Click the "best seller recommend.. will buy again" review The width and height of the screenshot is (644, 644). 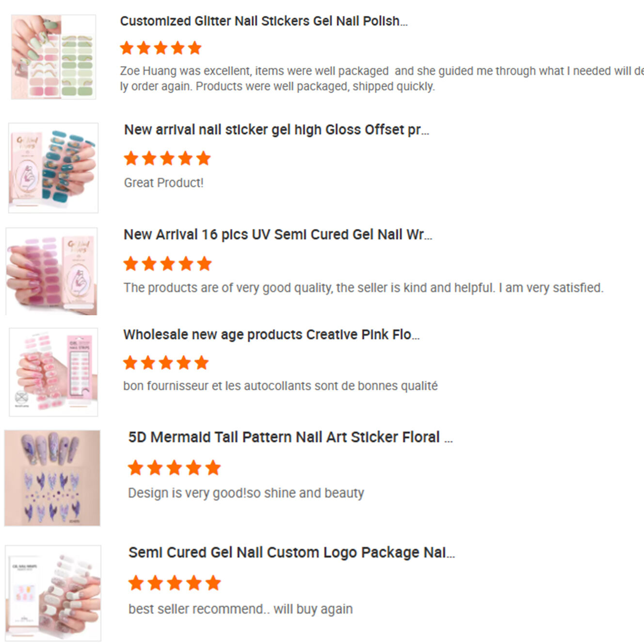tap(241, 609)
